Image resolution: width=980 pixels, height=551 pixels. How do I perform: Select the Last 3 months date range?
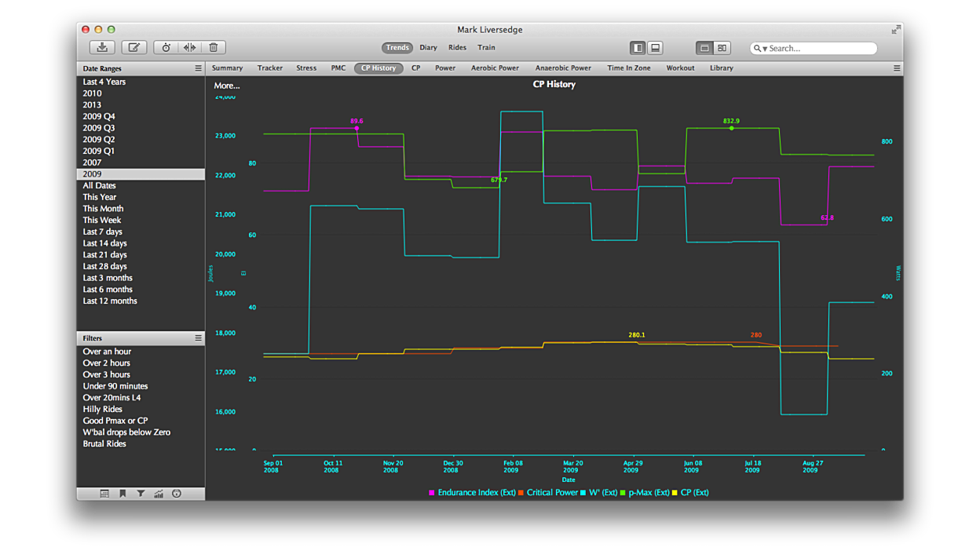[108, 278]
